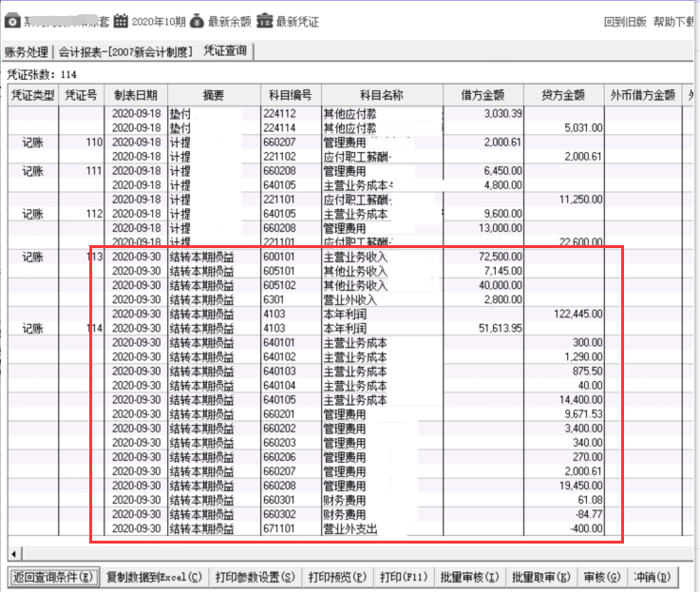
Task: Select subject code 640103 cell
Action: 291,372
